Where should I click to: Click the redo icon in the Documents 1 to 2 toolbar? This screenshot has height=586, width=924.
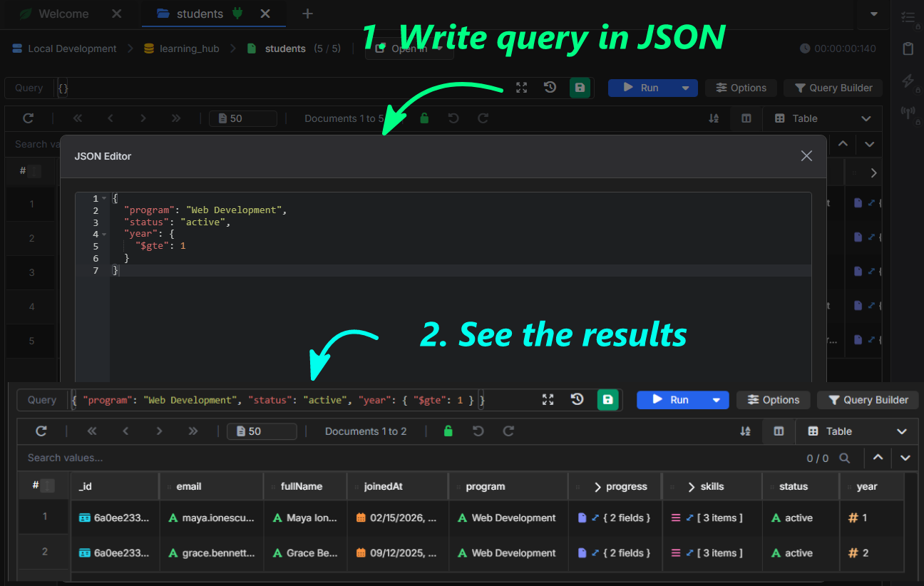(x=508, y=431)
